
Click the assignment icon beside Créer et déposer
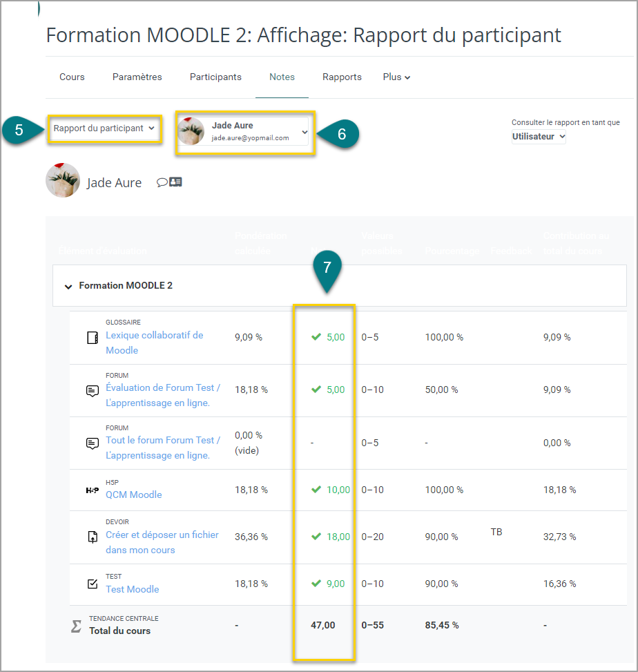pyautogui.click(x=93, y=537)
